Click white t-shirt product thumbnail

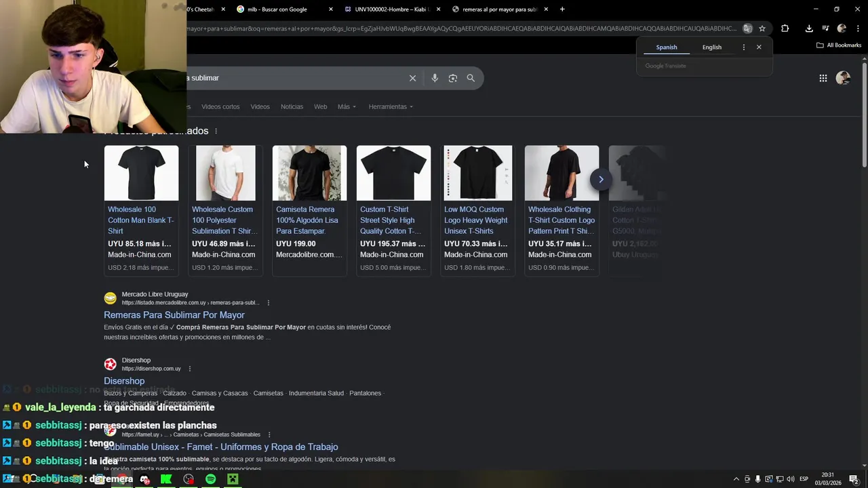(x=226, y=173)
